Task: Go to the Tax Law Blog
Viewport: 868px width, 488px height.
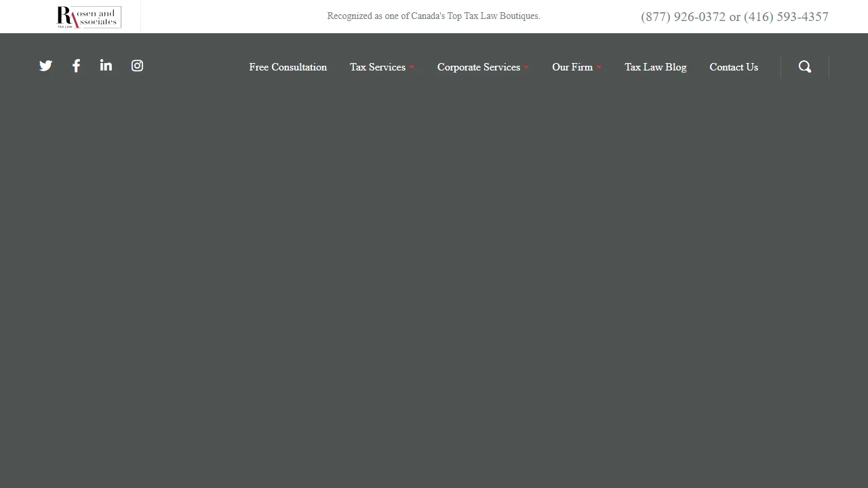Action: point(656,67)
